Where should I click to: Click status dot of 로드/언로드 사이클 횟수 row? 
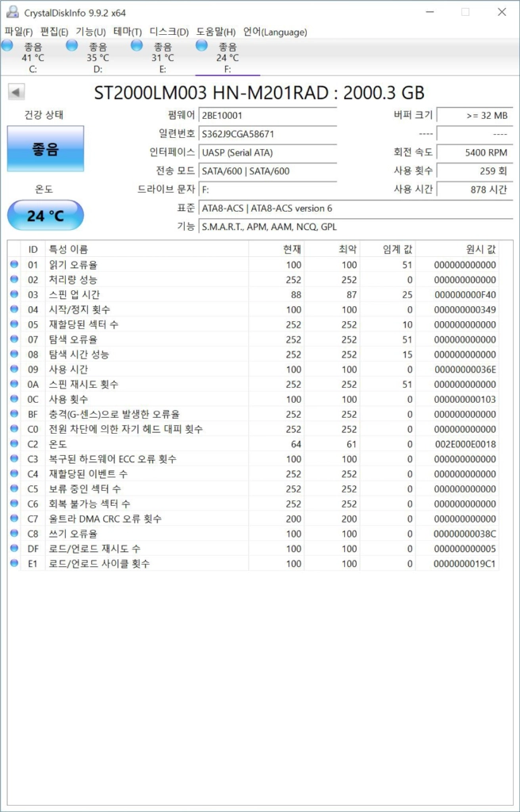14,564
